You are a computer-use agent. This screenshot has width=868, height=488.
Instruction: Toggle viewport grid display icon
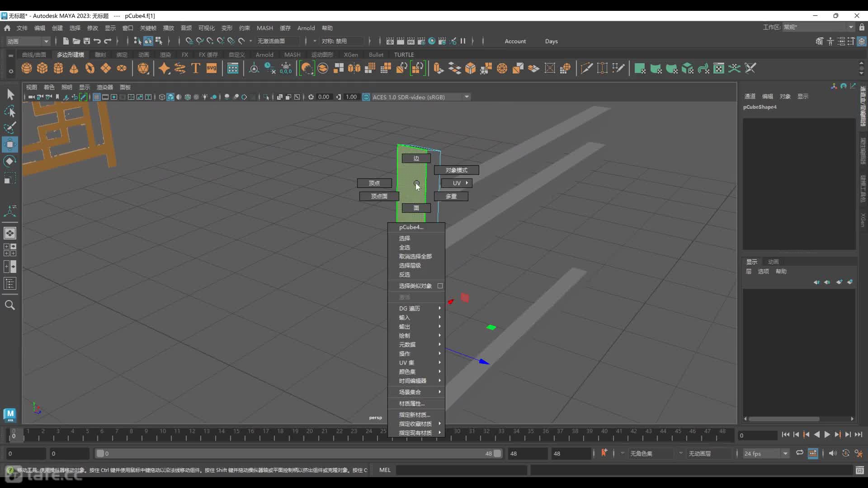click(96, 97)
